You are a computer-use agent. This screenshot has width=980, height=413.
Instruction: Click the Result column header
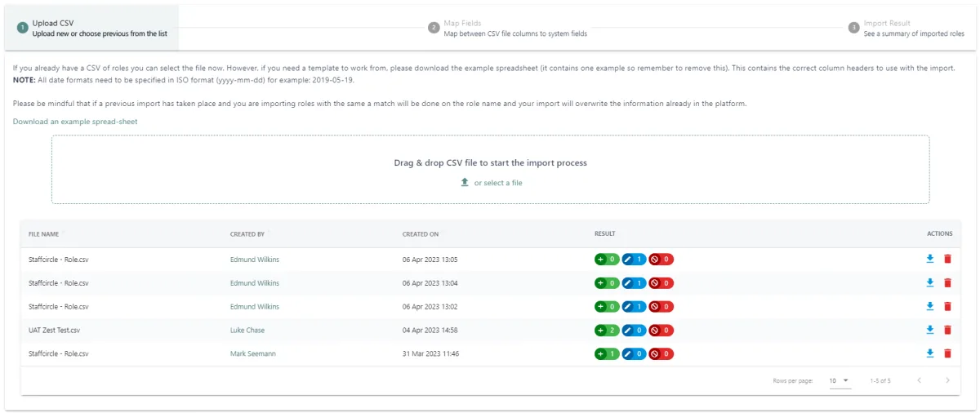pos(605,234)
